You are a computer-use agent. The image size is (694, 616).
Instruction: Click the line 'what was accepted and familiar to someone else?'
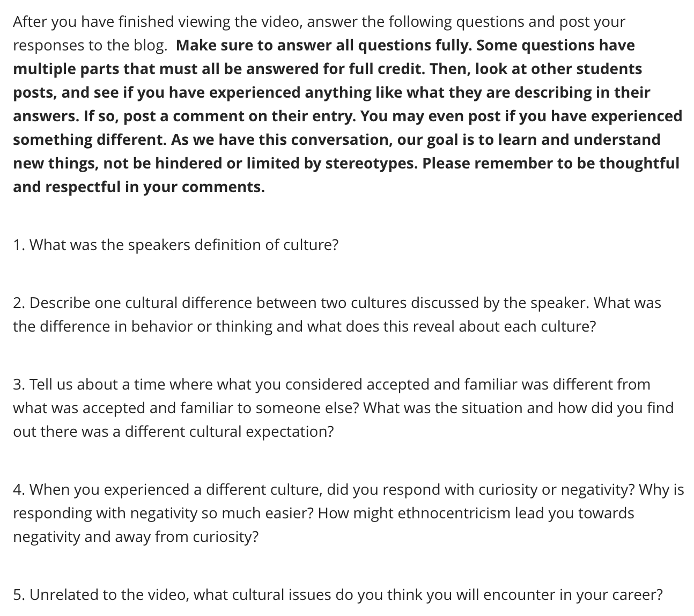[186, 408]
